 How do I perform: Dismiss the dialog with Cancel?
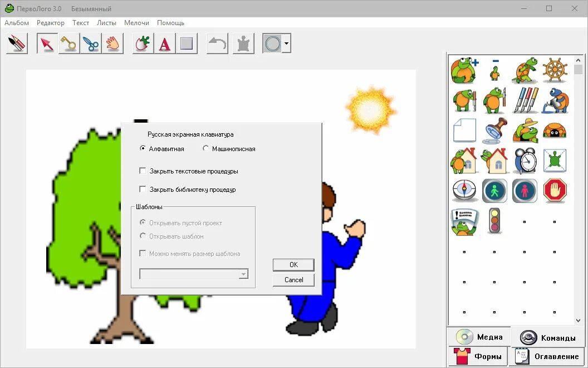click(x=293, y=280)
